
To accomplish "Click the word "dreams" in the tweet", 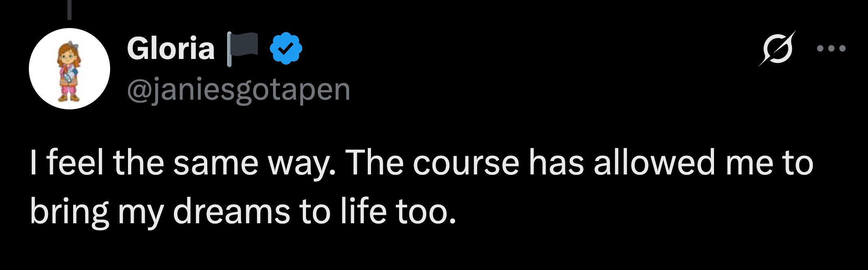I will 231,211.
